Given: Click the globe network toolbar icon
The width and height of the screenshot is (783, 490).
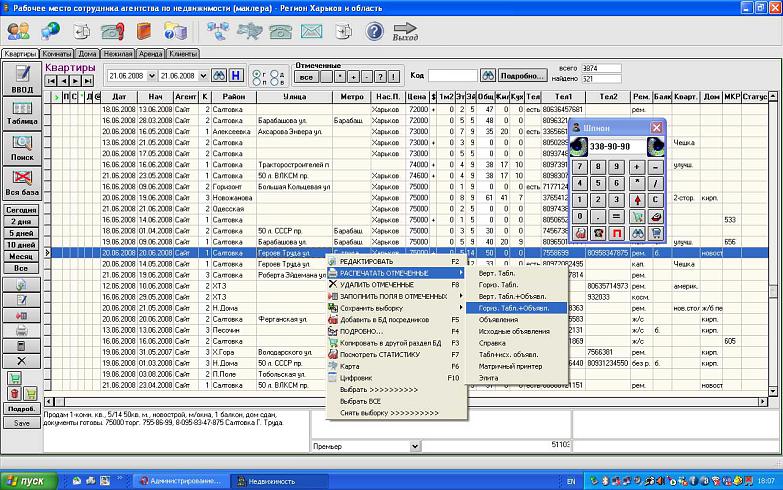Looking at the screenshot, I should tap(50, 31).
